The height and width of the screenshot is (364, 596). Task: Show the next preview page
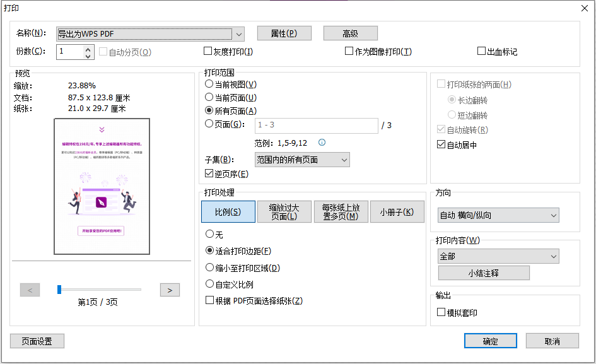point(169,290)
